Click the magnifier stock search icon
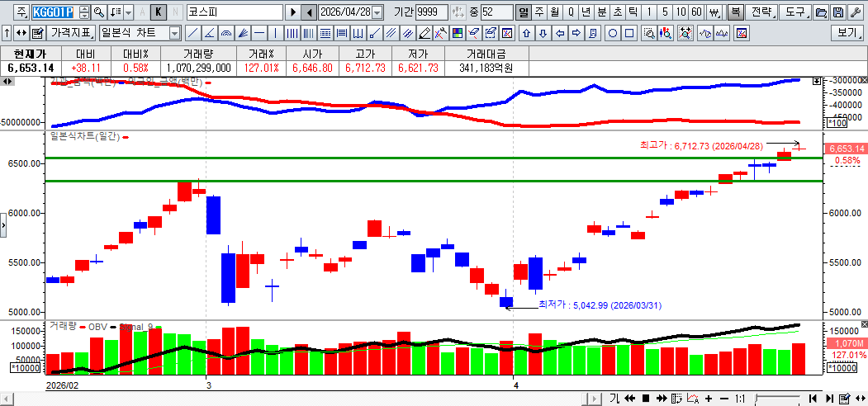868x406 pixels. pyautogui.click(x=99, y=12)
